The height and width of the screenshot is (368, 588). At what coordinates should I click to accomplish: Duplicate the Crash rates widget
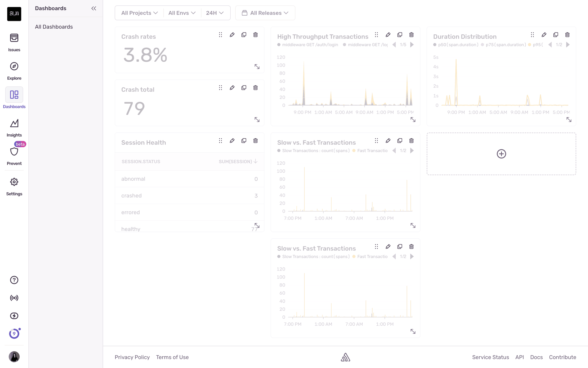pos(244,35)
